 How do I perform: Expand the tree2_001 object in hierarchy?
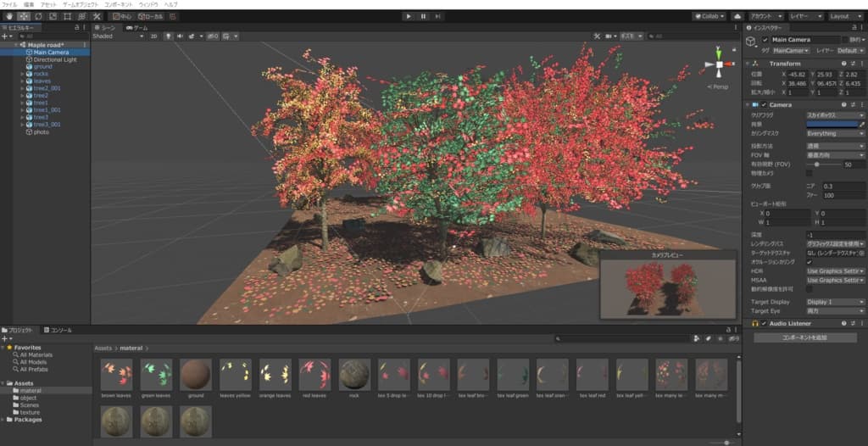22,88
